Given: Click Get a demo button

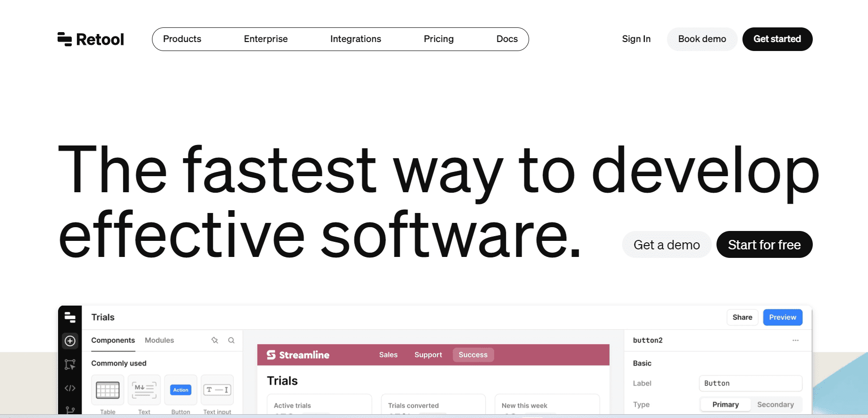Looking at the screenshot, I should coord(666,245).
